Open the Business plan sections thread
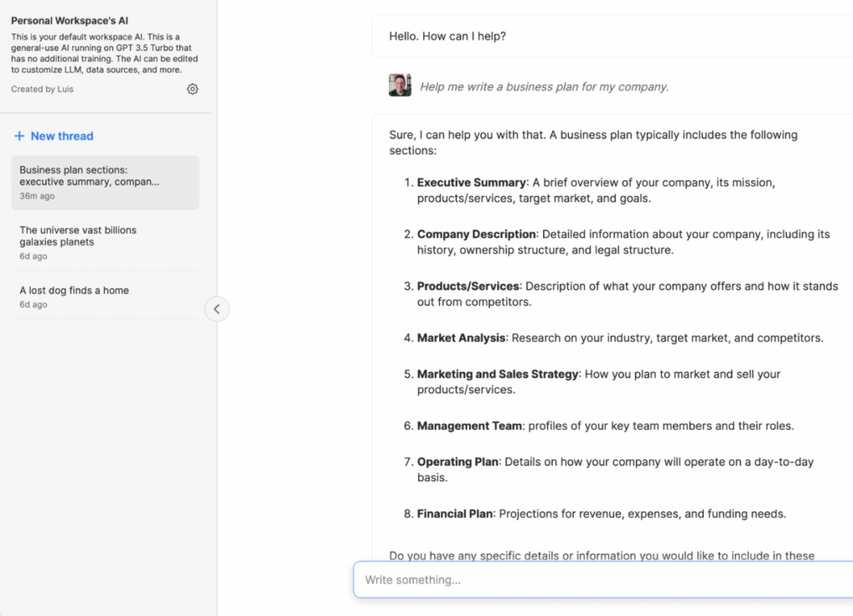853x616 pixels. click(x=105, y=182)
